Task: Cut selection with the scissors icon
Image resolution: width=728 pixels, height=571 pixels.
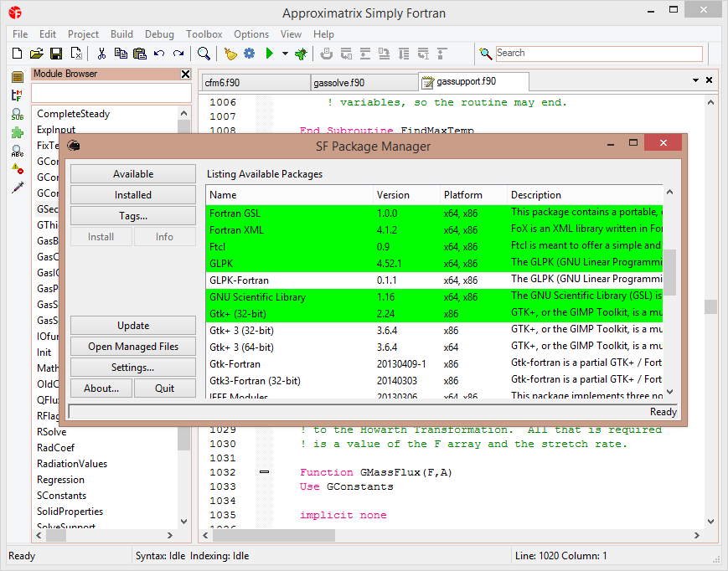Action: (x=101, y=54)
